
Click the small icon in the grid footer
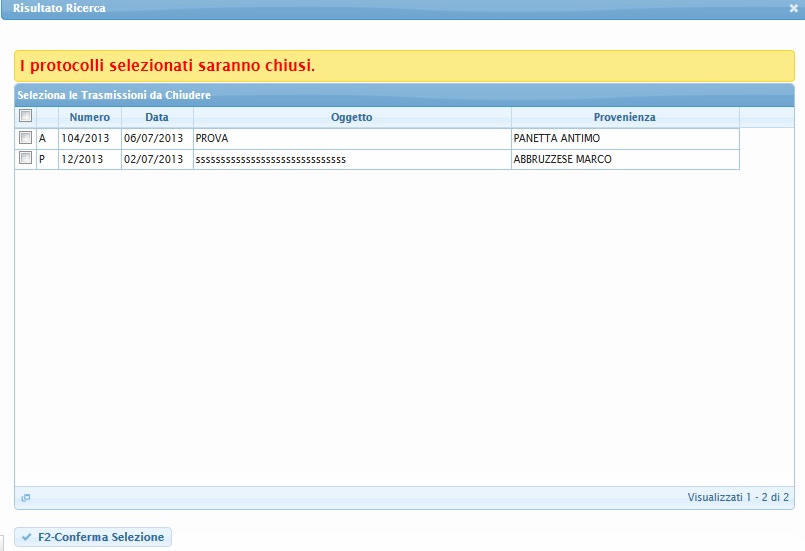point(26,497)
